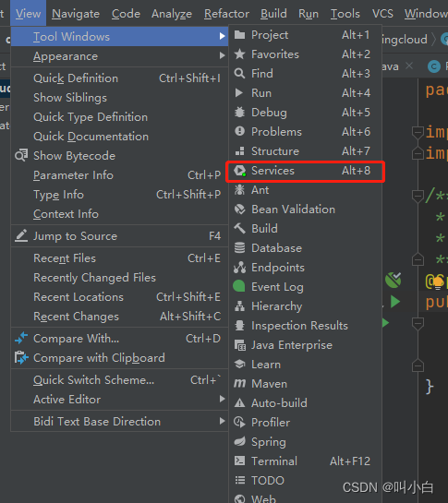The width and height of the screenshot is (448, 503).
Task: Click the Database cylinder icon
Action: (x=239, y=248)
